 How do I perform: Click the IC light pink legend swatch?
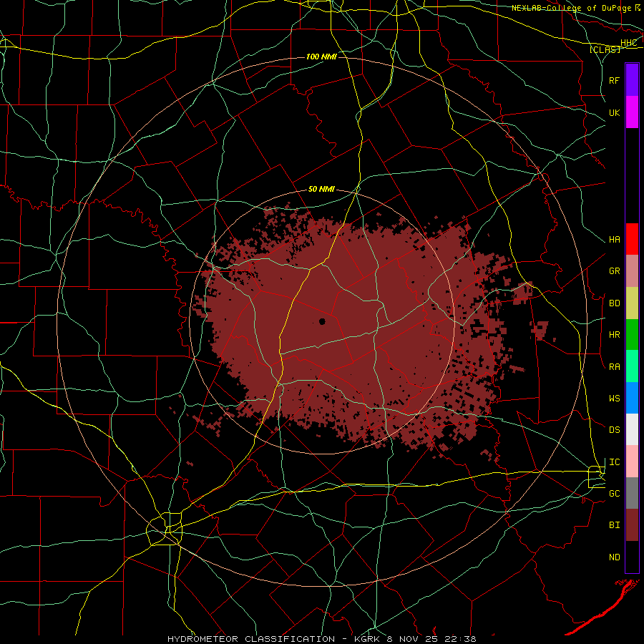632,462
